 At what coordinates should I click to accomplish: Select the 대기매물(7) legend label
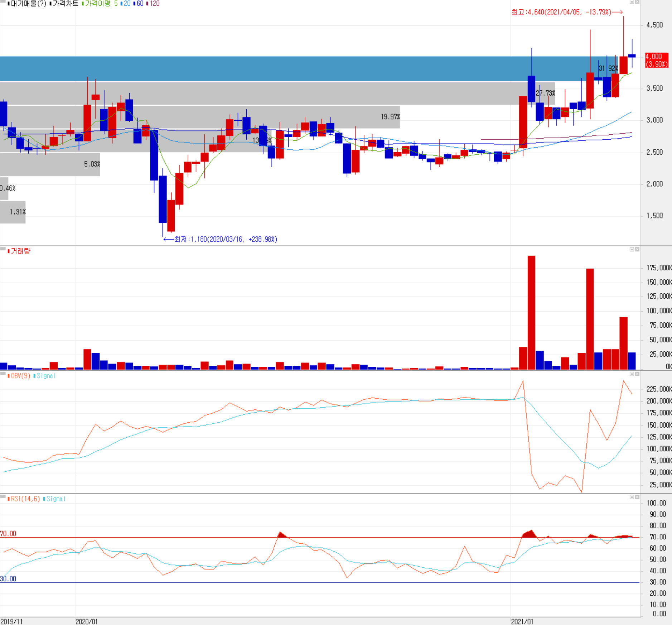(x=29, y=4)
